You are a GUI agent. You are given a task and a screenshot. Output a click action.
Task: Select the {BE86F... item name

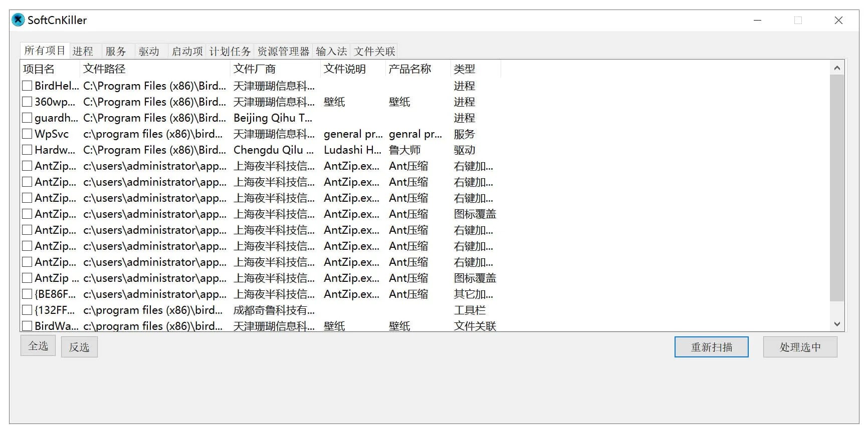tap(55, 294)
